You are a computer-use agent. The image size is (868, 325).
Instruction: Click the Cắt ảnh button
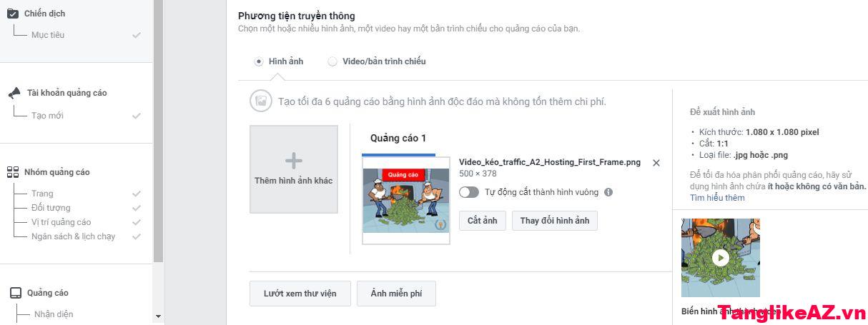tap(483, 221)
